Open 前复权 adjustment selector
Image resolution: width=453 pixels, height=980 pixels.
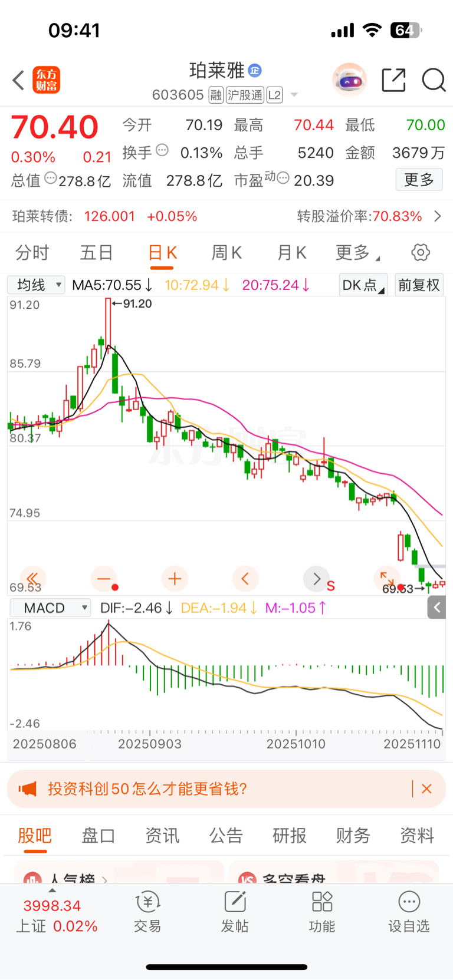pos(419,285)
